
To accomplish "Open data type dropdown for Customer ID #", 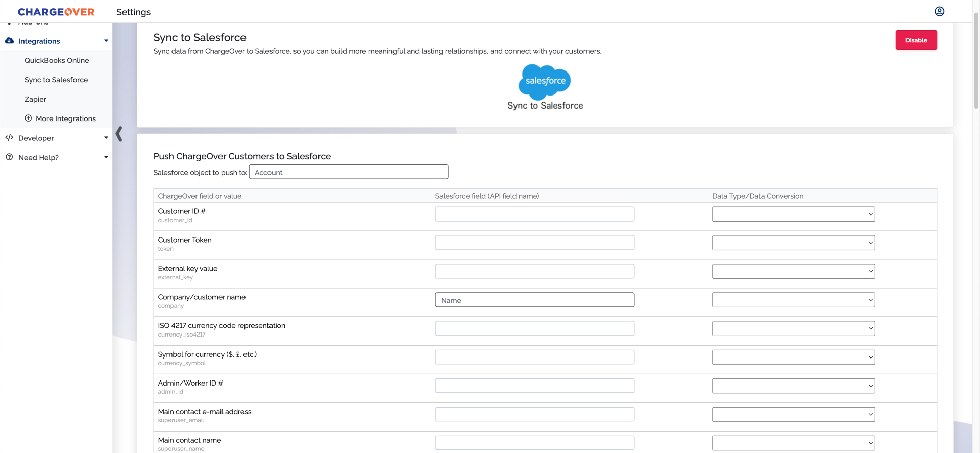I will (794, 214).
